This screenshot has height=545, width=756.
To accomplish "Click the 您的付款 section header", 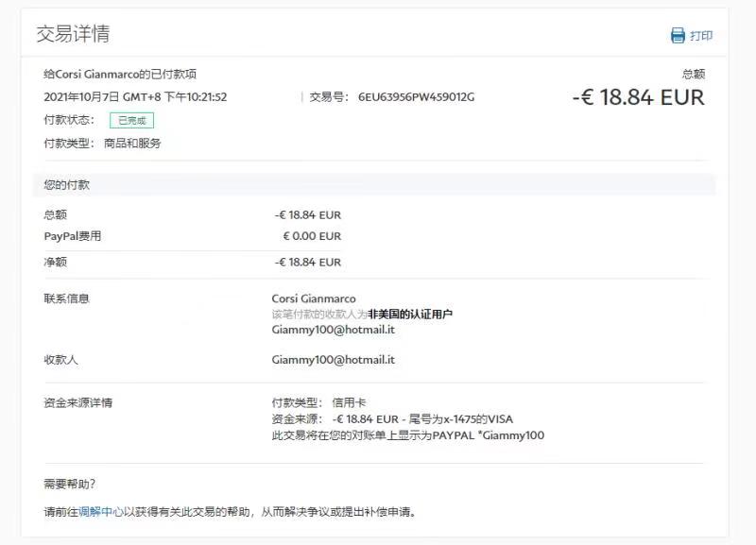I will [x=67, y=185].
